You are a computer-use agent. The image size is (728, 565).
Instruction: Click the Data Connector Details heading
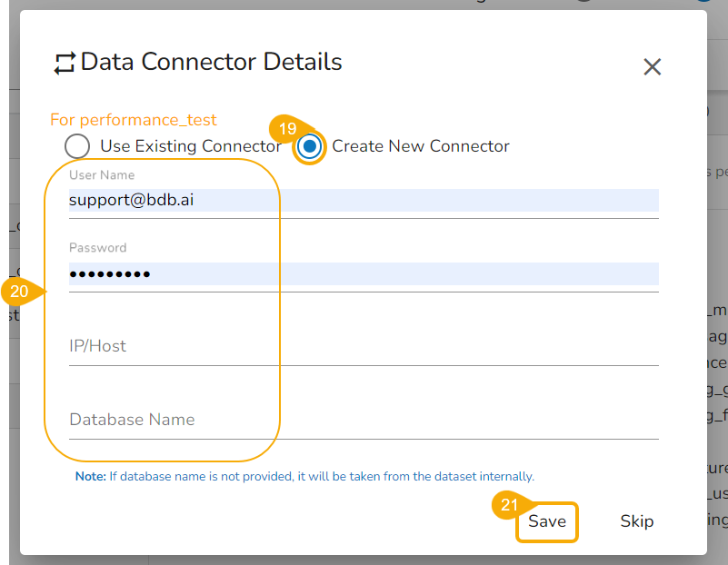click(212, 63)
